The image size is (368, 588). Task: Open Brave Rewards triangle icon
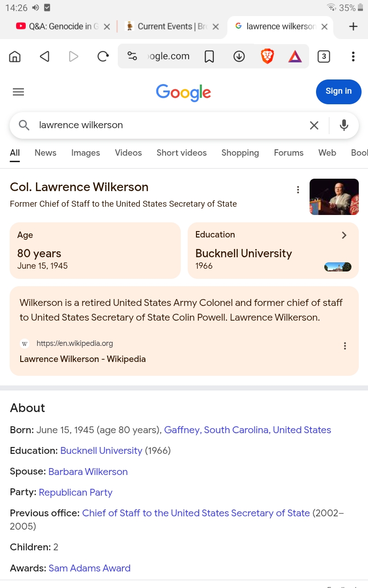pos(295,57)
